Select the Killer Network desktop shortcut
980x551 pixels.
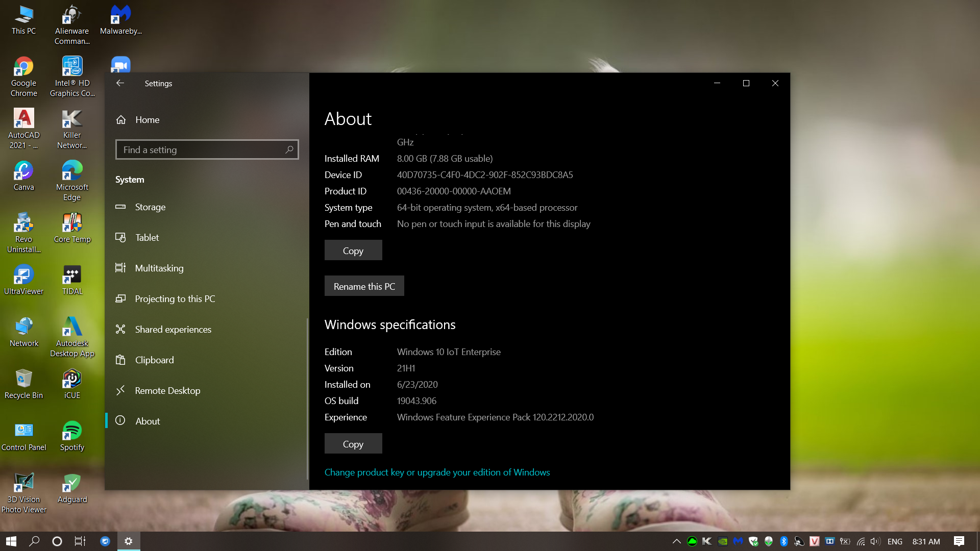pos(72,129)
